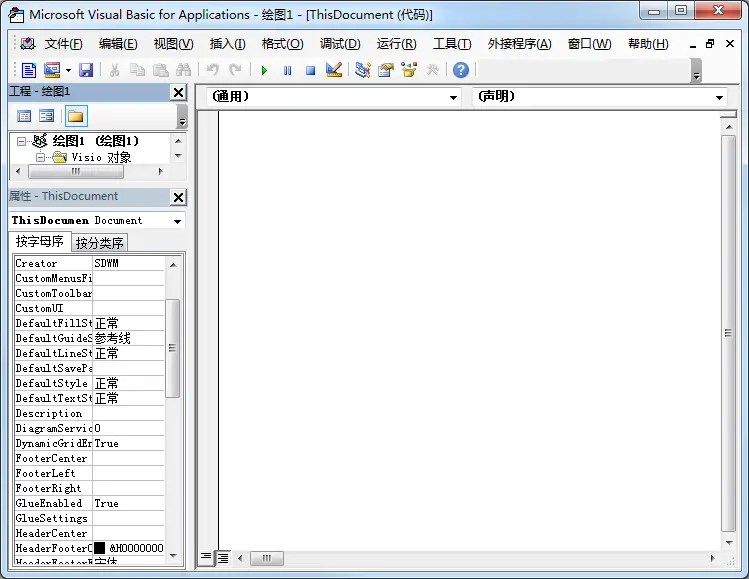Click Procedure View button at bottom left
The image size is (749, 579).
206,558
